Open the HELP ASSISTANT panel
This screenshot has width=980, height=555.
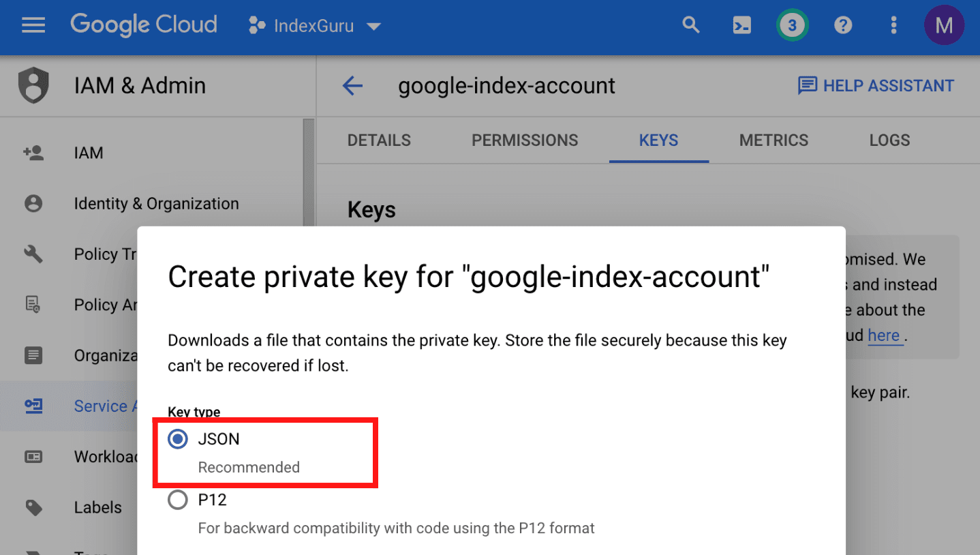[876, 86]
